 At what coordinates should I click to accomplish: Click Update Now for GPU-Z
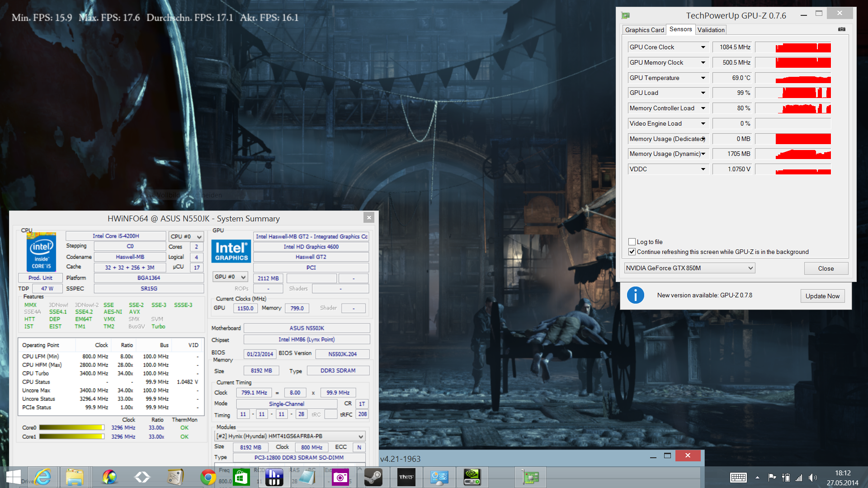tap(822, 296)
